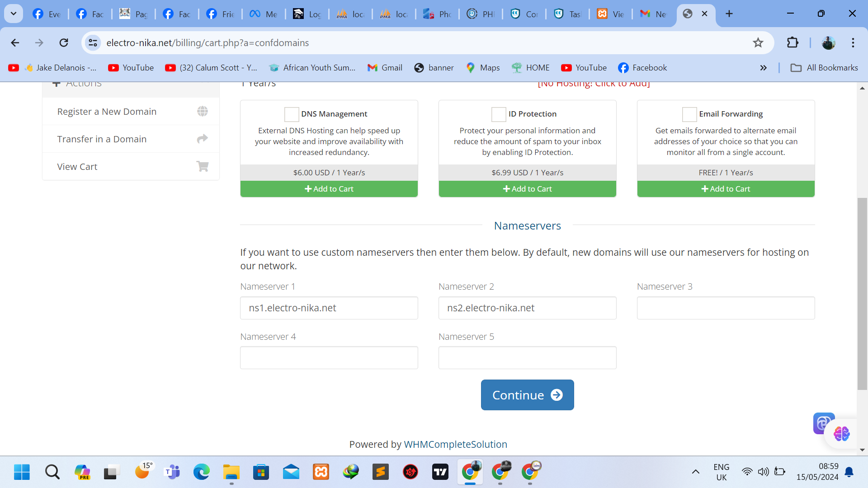Image resolution: width=868 pixels, height=488 pixels.
Task: Bookmark this page with the star icon
Action: pos(758,43)
